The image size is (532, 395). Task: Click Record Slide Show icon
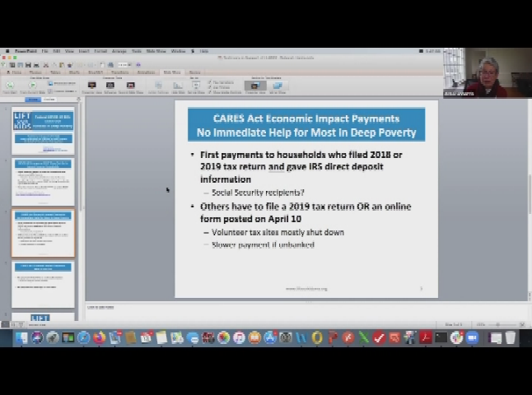click(x=131, y=87)
